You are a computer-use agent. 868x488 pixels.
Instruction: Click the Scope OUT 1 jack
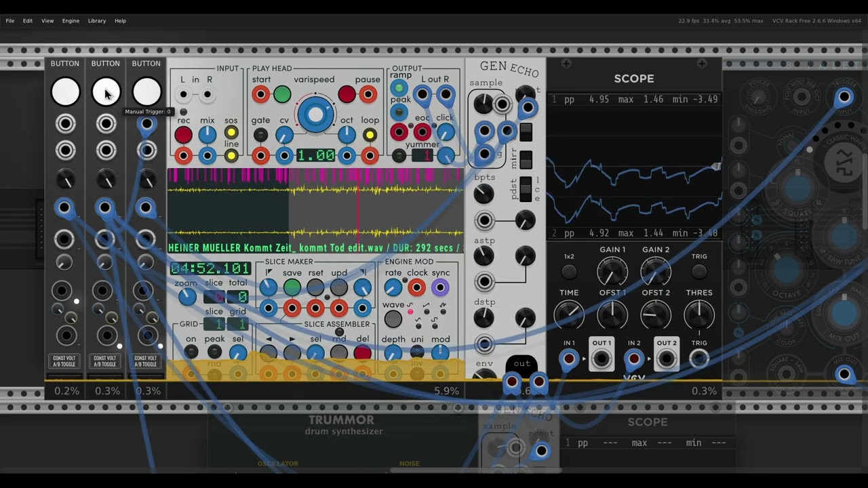(601, 360)
